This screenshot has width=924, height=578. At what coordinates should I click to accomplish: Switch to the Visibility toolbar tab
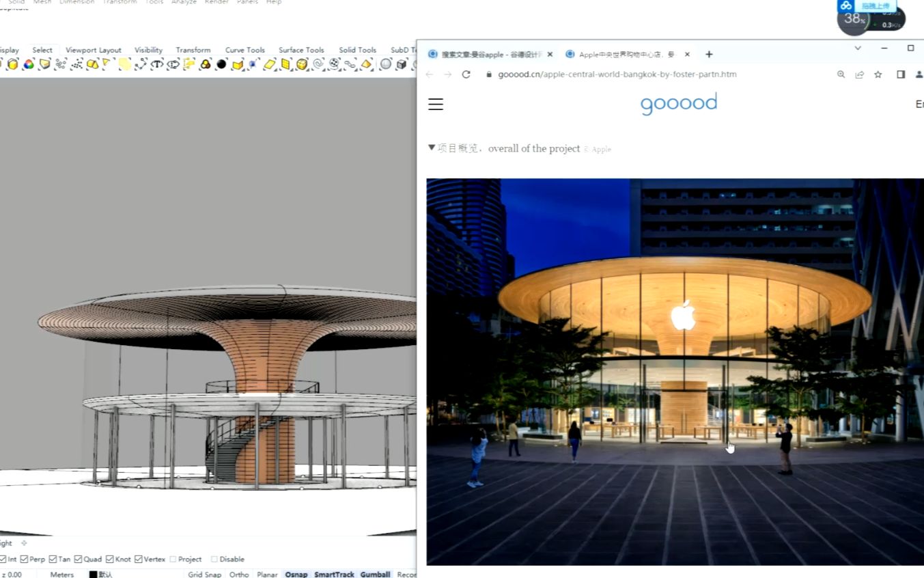[x=148, y=50]
